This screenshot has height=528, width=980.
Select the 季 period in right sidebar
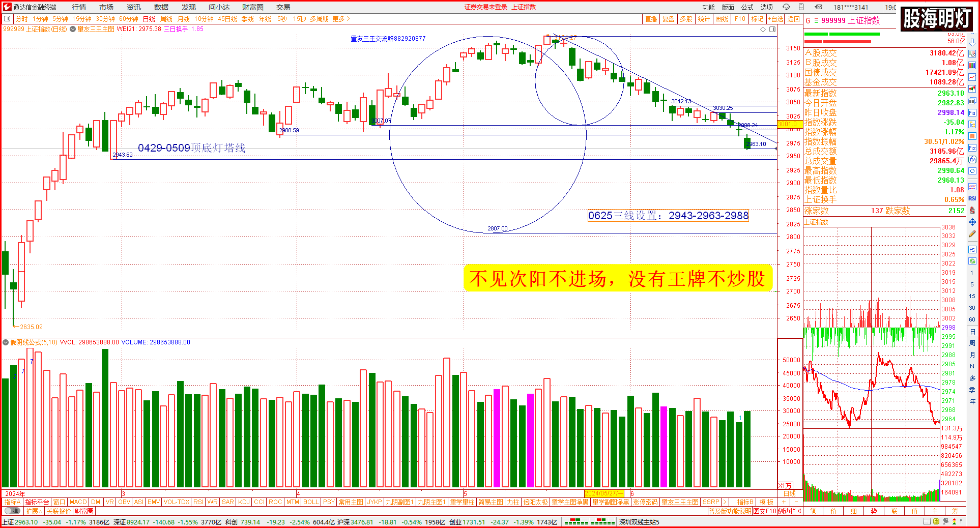tap(972, 390)
